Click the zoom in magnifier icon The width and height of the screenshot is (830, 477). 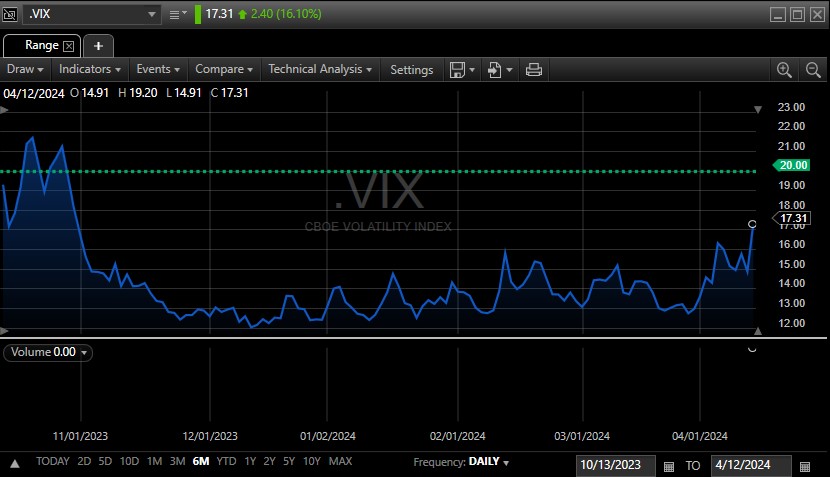(x=784, y=69)
